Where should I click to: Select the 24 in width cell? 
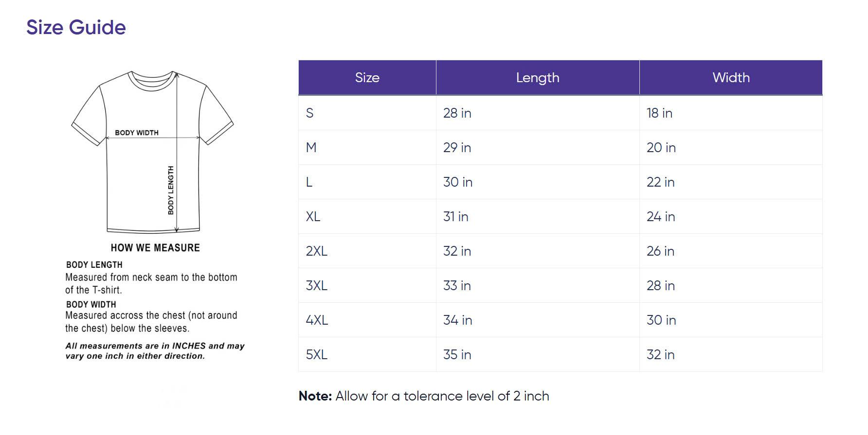660,217
